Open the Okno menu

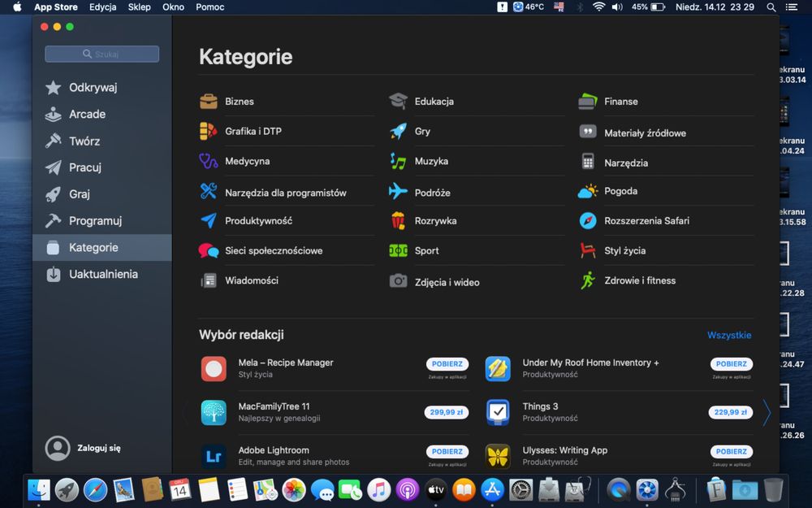click(x=173, y=7)
